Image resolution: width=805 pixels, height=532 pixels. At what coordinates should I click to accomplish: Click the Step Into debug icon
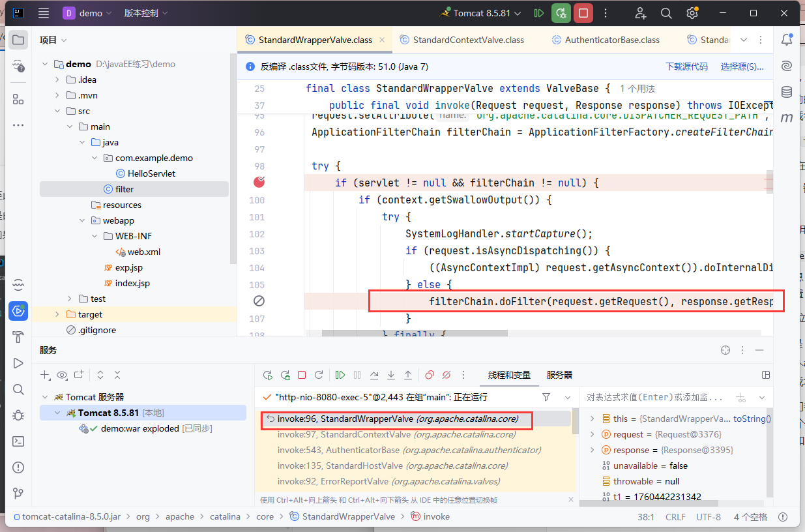(x=391, y=375)
